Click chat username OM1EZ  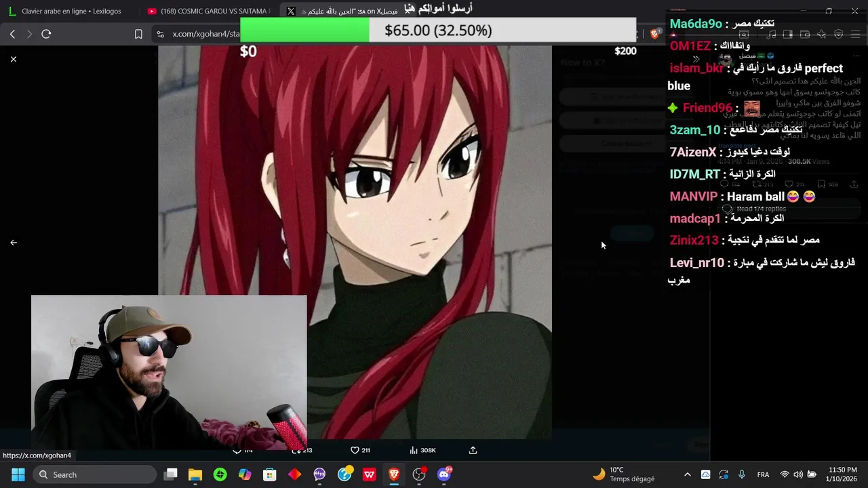pos(690,45)
